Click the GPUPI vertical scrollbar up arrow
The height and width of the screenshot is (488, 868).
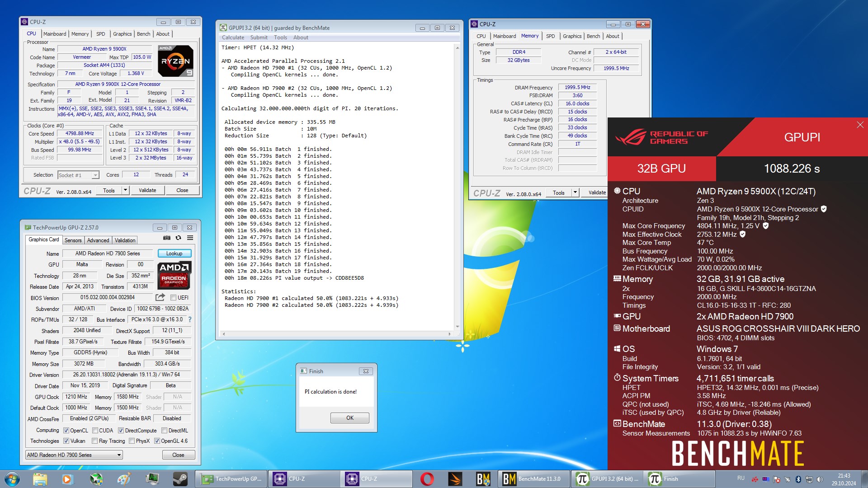(458, 47)
